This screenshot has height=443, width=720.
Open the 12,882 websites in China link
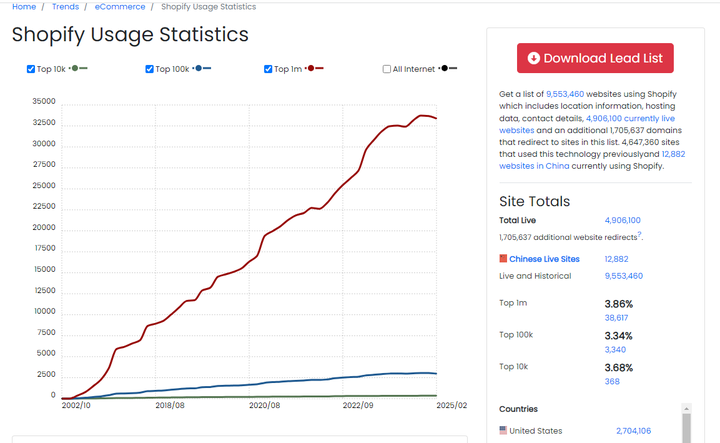point(673,154)
